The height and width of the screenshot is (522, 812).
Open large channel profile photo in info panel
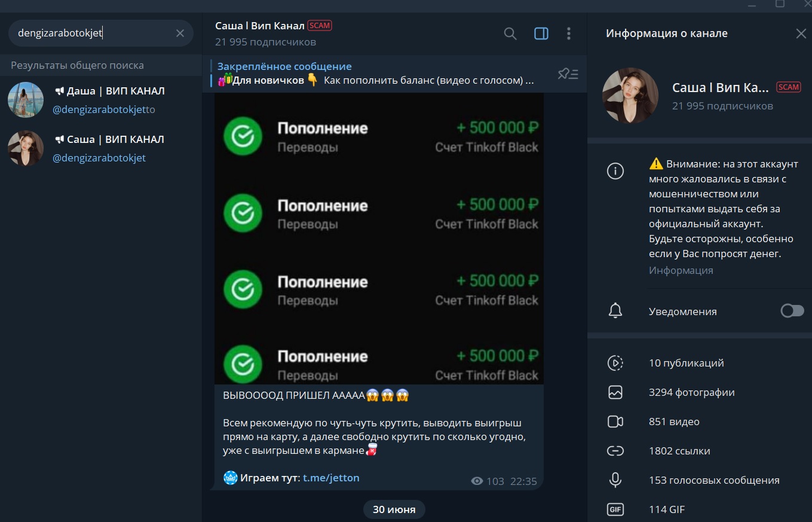630,96
